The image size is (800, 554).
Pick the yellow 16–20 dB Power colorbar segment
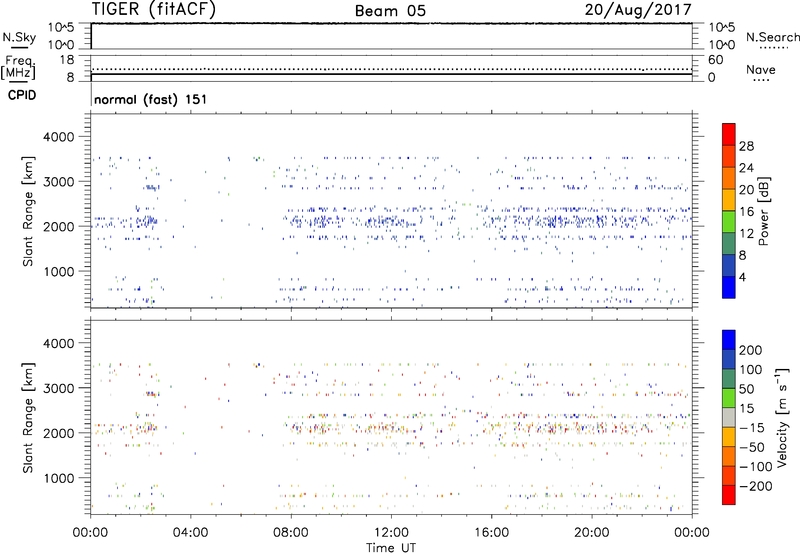(x=729, y=200)
